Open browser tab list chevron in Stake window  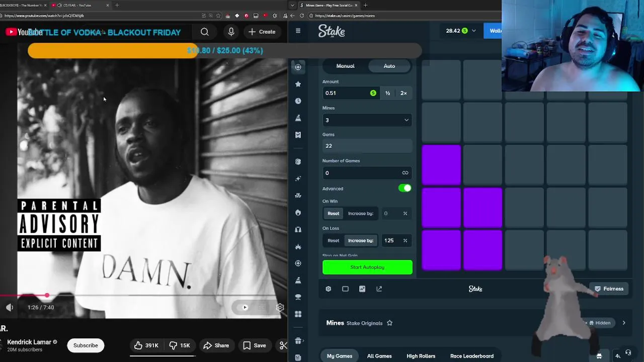tap(292, 5)
